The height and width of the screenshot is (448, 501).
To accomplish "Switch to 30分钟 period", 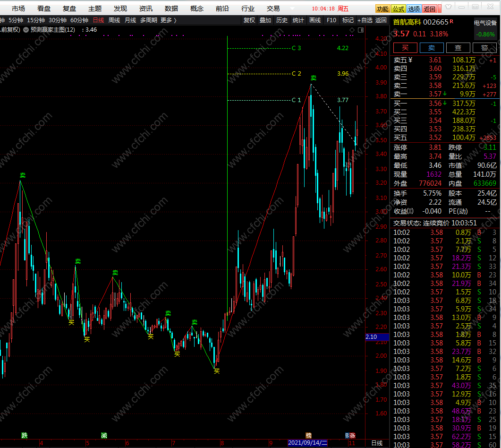I will coord(58,20).
